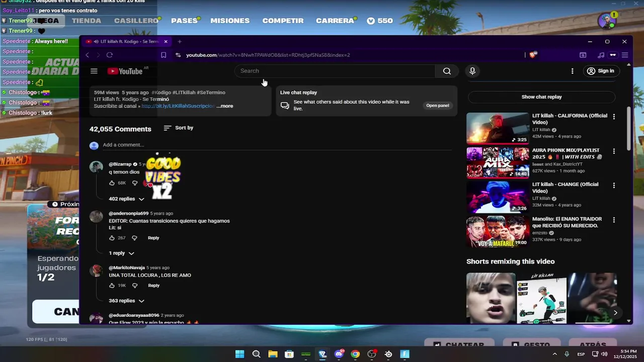644x362 pixels.
Task: Click the page vertical scrollbar thumb
Action: coord(628,128)
